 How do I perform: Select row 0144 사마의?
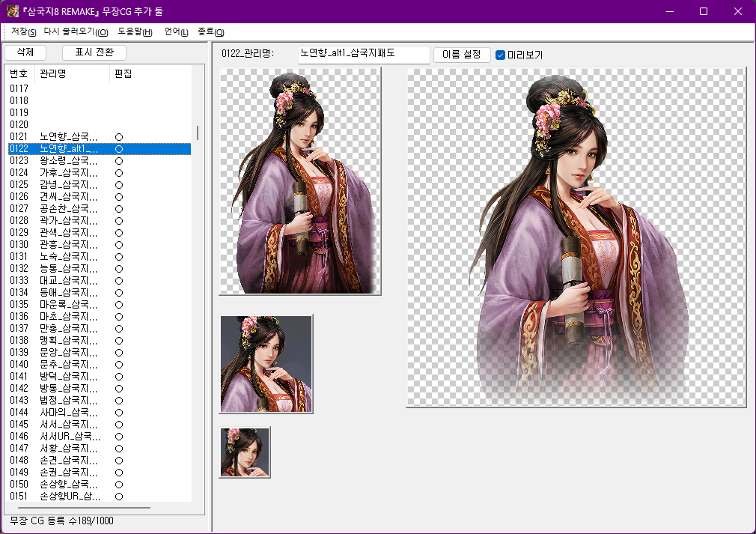click(x=100, y=413)
